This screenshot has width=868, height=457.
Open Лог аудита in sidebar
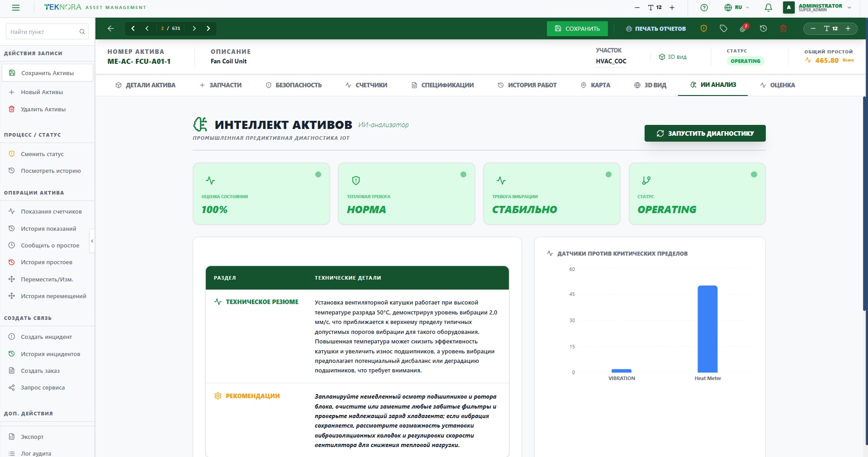coord(47,453)
